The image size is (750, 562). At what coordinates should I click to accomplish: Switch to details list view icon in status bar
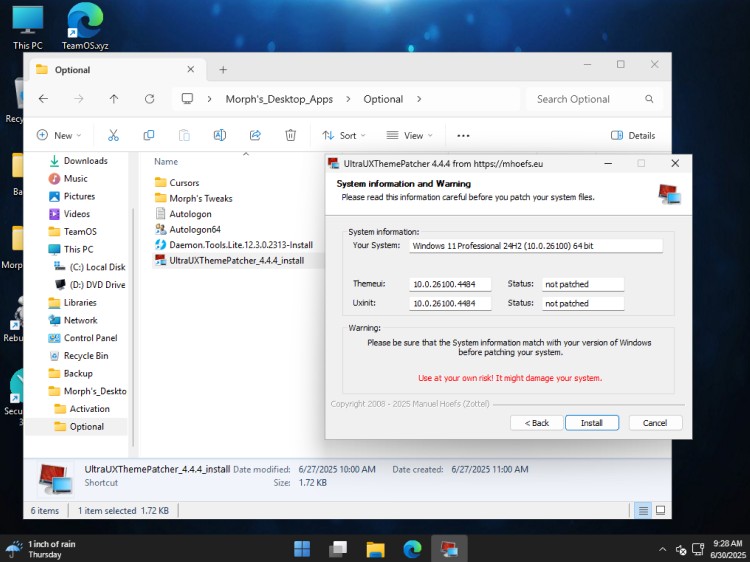(643, 511)
